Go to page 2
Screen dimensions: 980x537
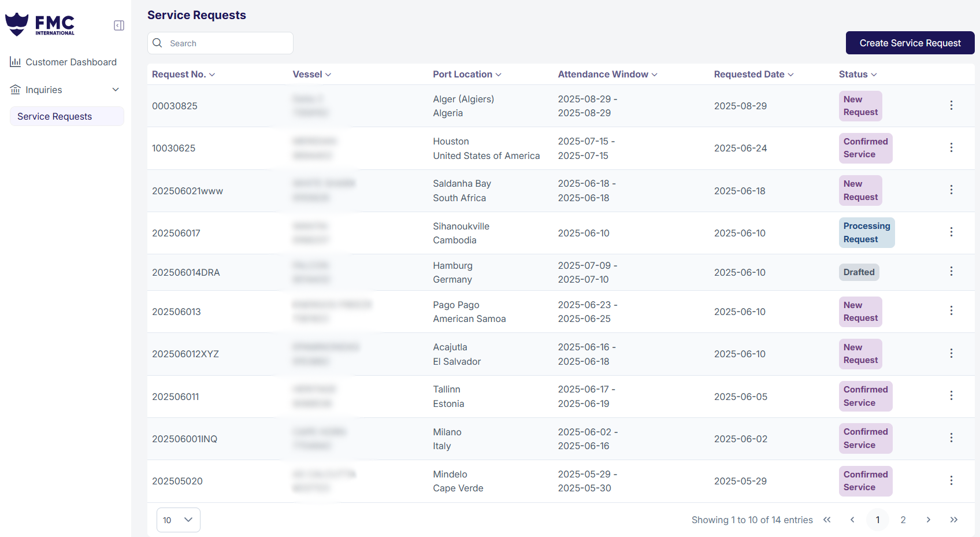[903, 520]
